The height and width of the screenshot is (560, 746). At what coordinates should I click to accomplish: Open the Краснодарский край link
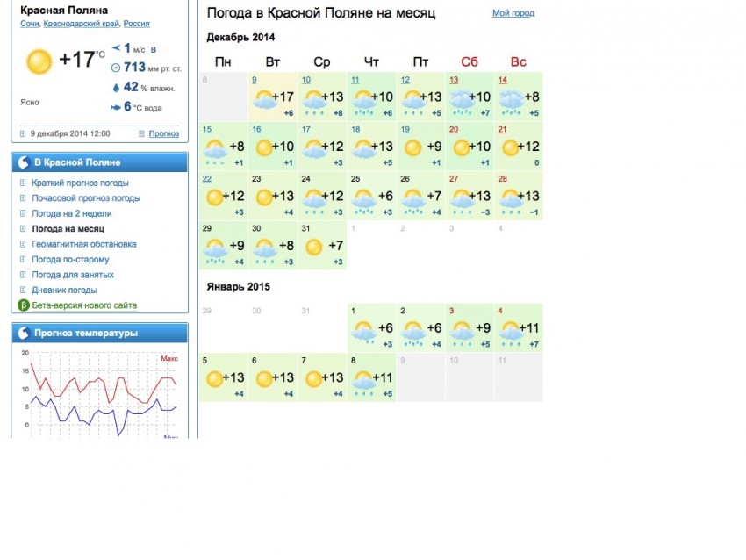point(82,24)
